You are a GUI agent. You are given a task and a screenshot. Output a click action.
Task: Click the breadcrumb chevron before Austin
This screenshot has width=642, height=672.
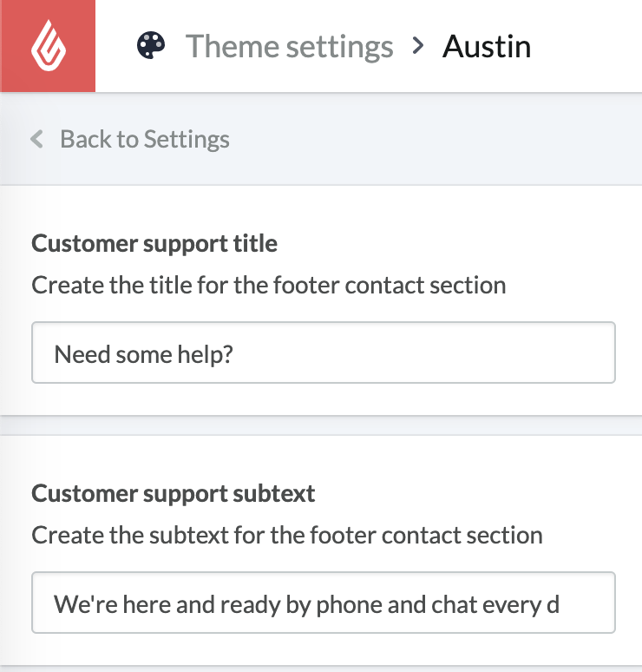tap(418, 45)
